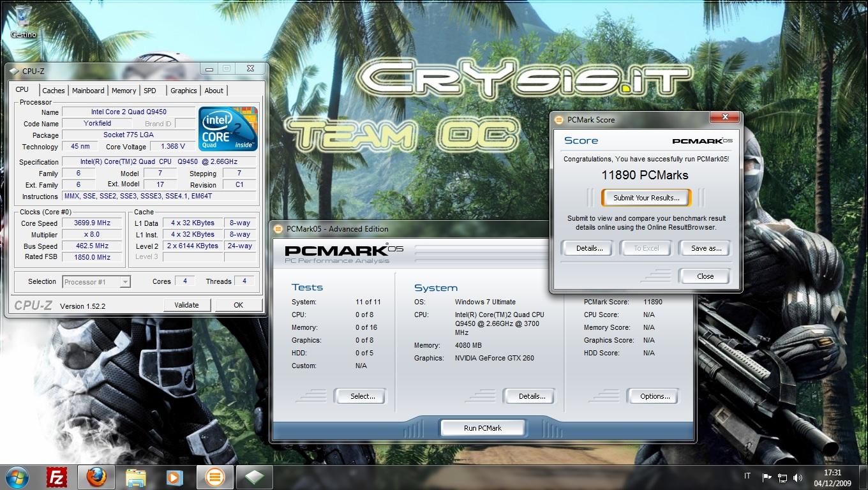Close the CPU-Z window
The height and width of the screenshot is (490, 868).
(x=250, y=68)
